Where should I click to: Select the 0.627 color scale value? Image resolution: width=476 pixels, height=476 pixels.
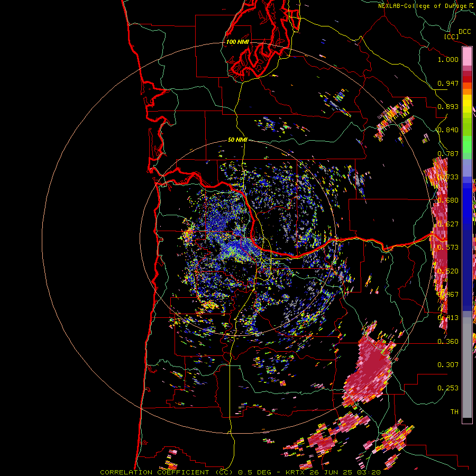(448, 224)
